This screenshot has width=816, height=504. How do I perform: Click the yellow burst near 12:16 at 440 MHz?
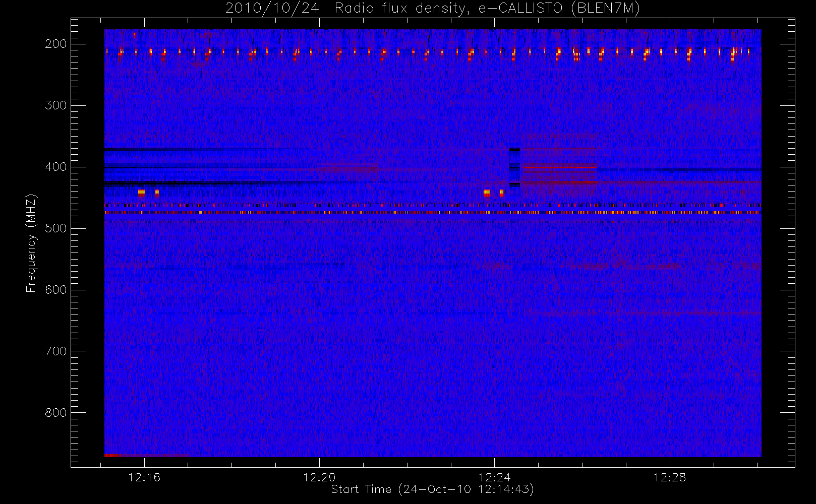pos(141,192)
